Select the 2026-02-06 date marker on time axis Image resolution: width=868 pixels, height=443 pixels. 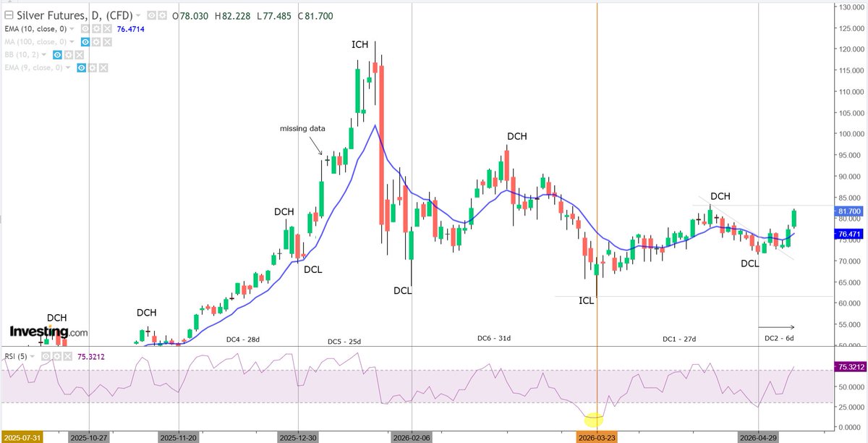[x=411, y=437]
